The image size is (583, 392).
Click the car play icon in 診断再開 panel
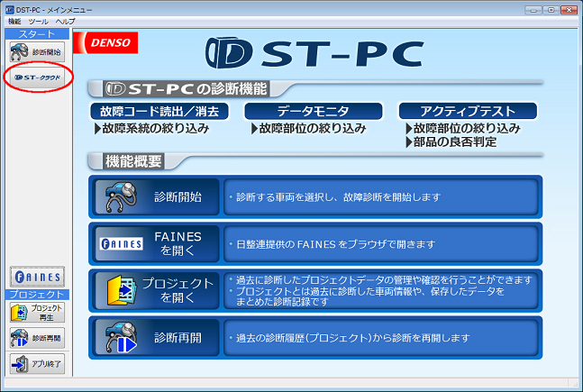tap(122, 338)
